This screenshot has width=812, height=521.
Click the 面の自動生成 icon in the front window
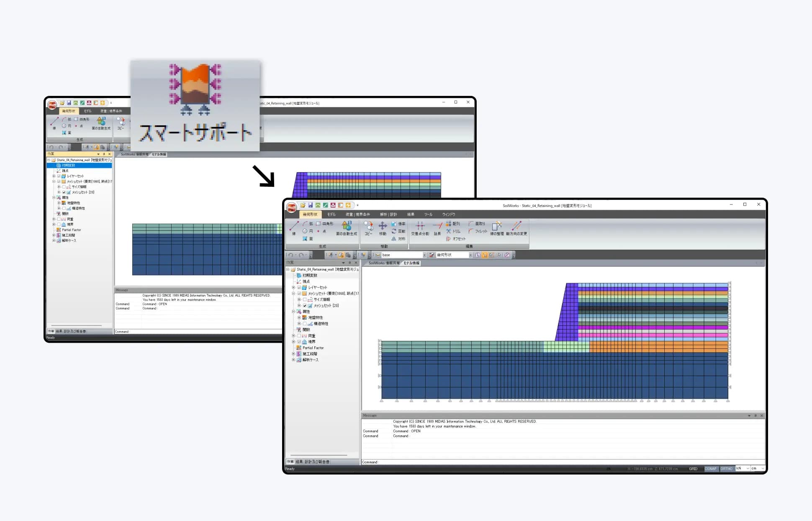(347, 228)
